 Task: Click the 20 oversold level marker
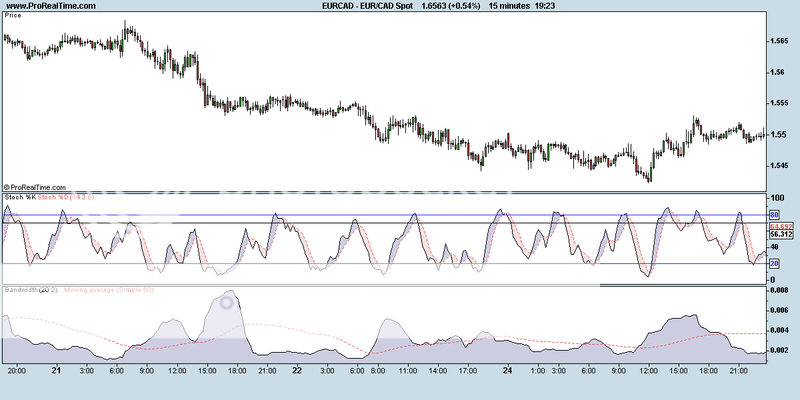pyautogui.click(x=773, y=263)
